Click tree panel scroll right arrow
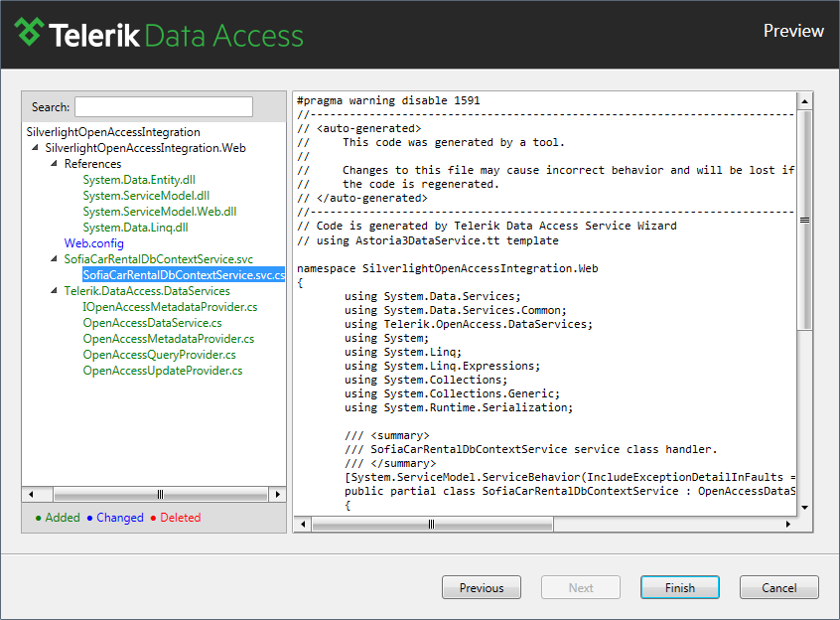The width and height of the screenshot is (840, 620). pos(277,494)
